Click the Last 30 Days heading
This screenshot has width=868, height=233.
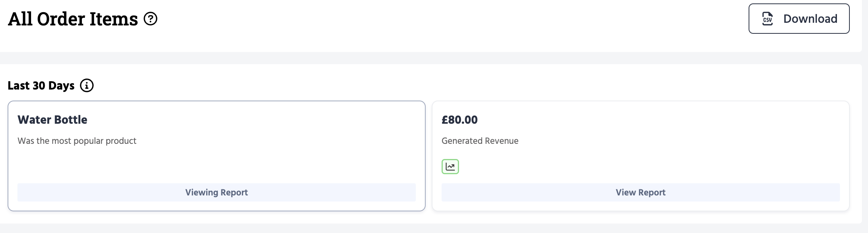tap(41, 85)
